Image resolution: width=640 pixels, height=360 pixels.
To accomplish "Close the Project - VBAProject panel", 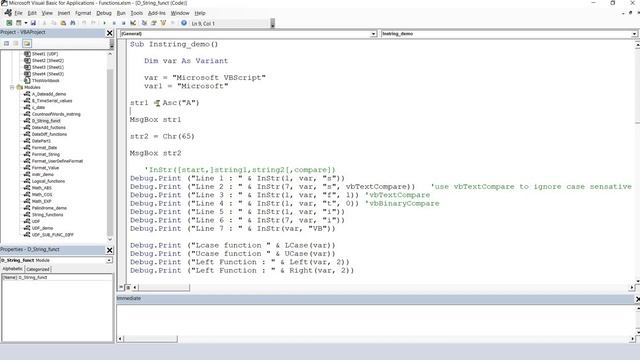I will (x=109, y=33).
